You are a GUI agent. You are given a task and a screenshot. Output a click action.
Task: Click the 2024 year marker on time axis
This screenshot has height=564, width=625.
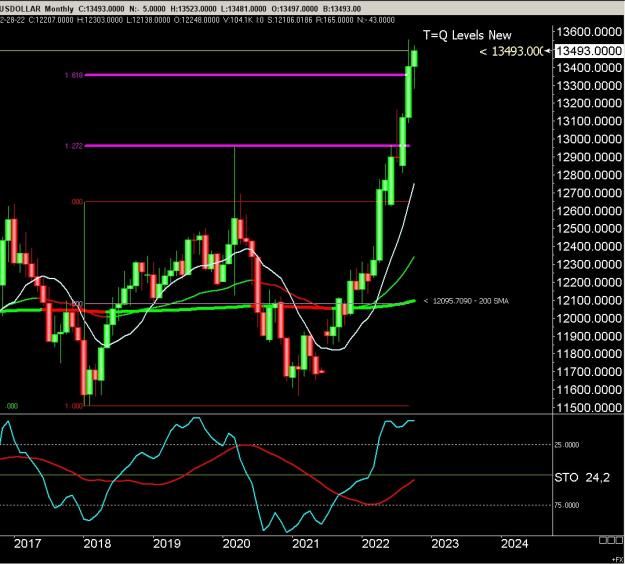click(514, 544)
